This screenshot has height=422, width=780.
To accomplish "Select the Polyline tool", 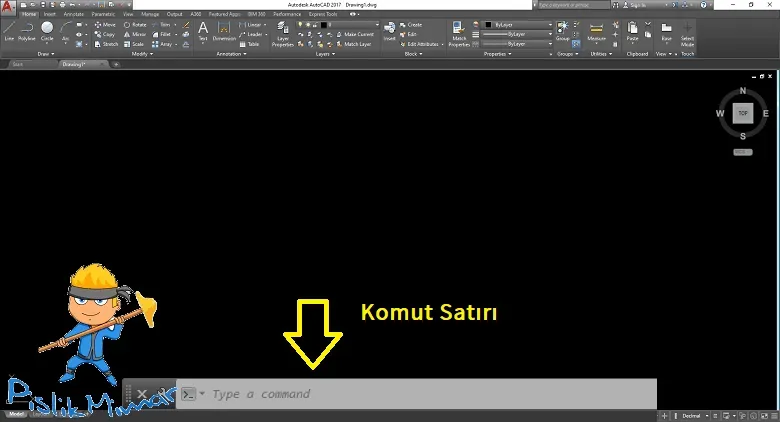I will tap(26, 31).
